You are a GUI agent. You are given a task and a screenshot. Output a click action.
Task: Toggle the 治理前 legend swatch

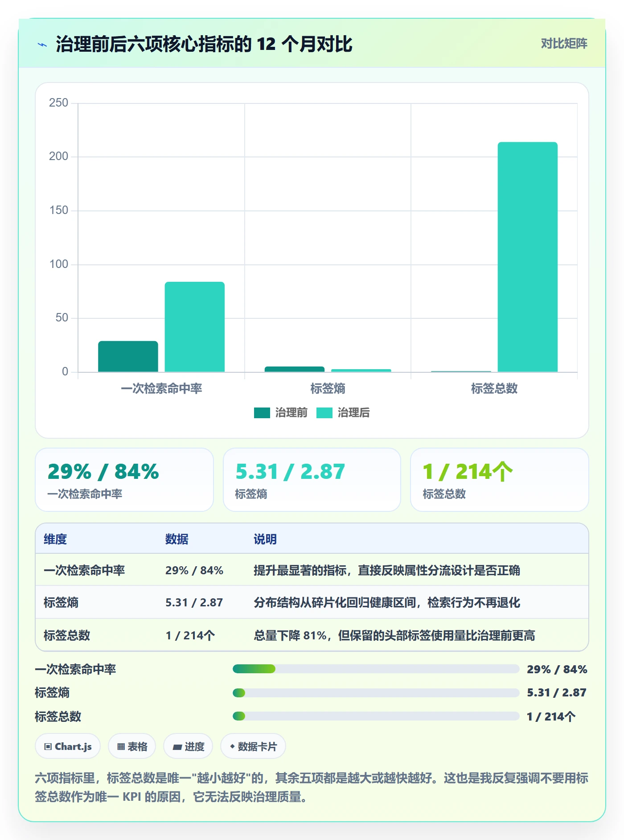(262, 413)
